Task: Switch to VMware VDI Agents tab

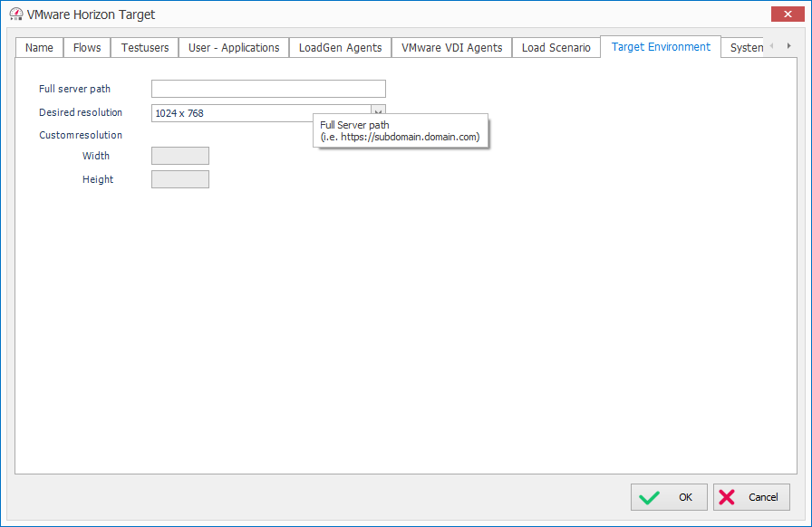Action: (x=452, y=48)
